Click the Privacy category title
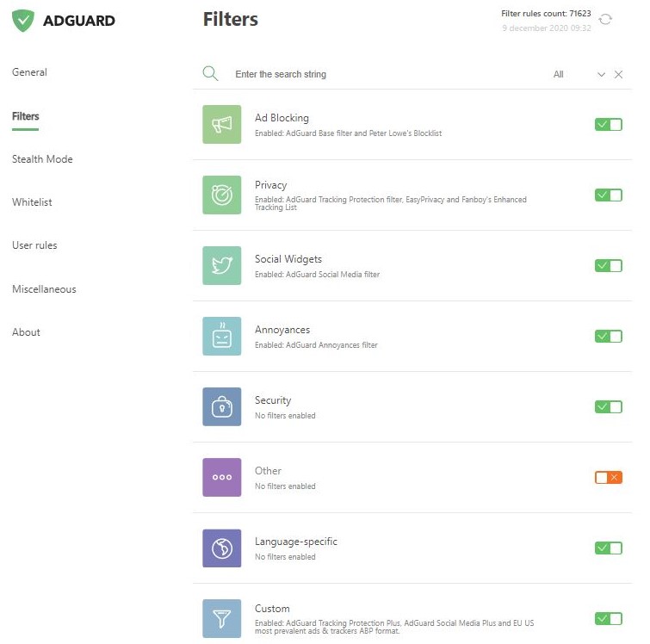Screen dimensions: 650x644 pos(270,185)
